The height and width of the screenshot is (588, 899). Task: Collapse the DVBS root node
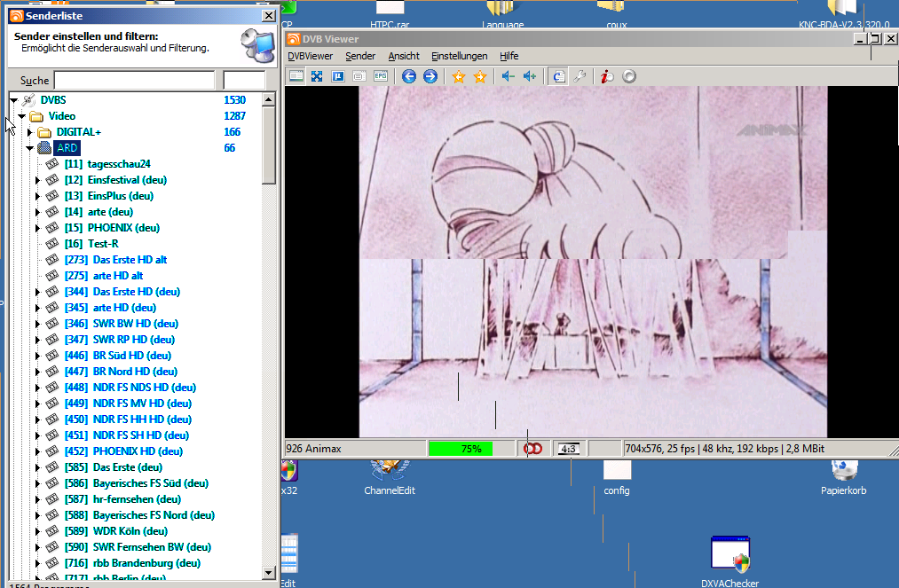pos(14,100)
